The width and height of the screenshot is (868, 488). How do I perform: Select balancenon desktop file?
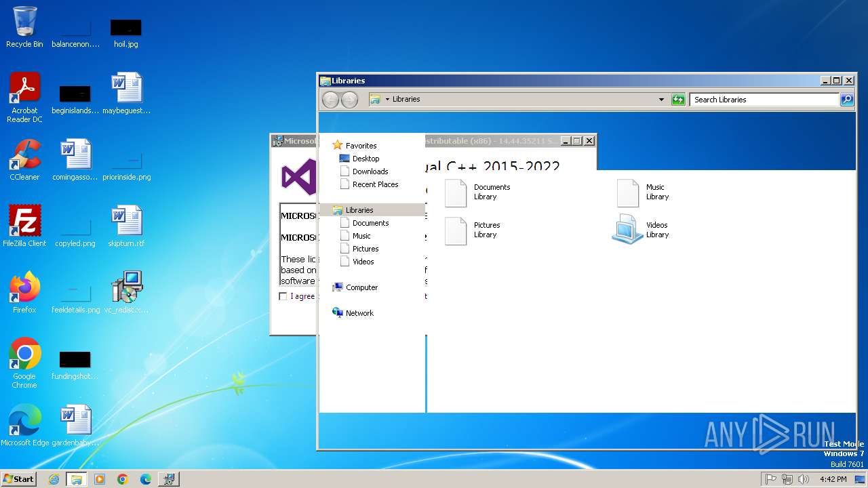click(75, 33)
